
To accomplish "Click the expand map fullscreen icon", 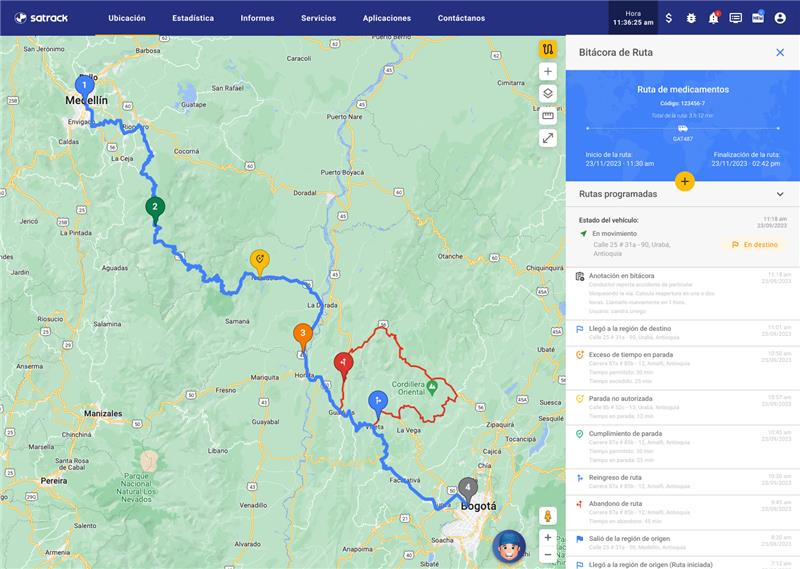I will 548,138.
